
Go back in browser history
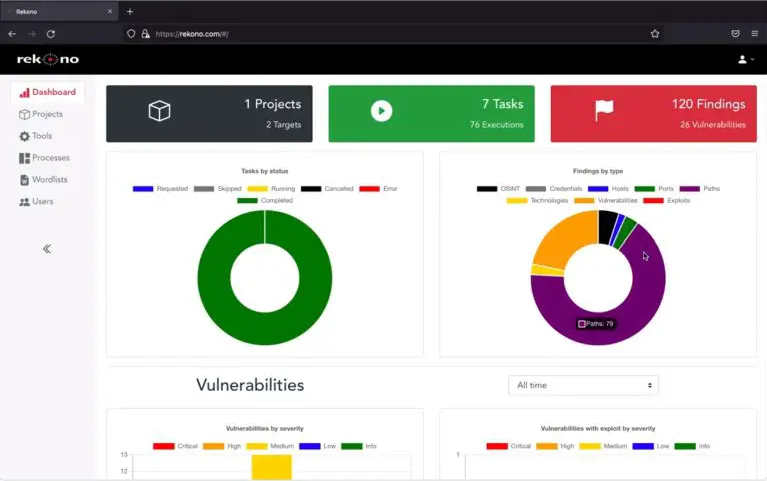click(x=12, y=34)
